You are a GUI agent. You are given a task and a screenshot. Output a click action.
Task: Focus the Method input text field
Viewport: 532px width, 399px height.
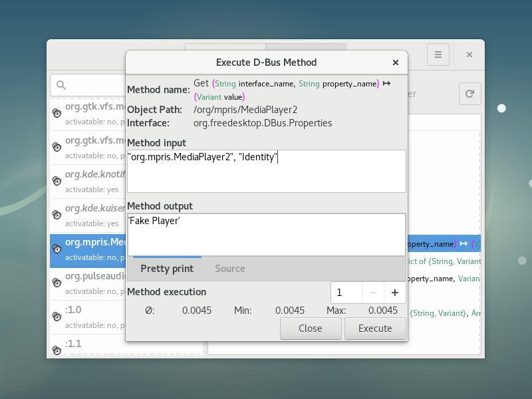pos(266,171)
